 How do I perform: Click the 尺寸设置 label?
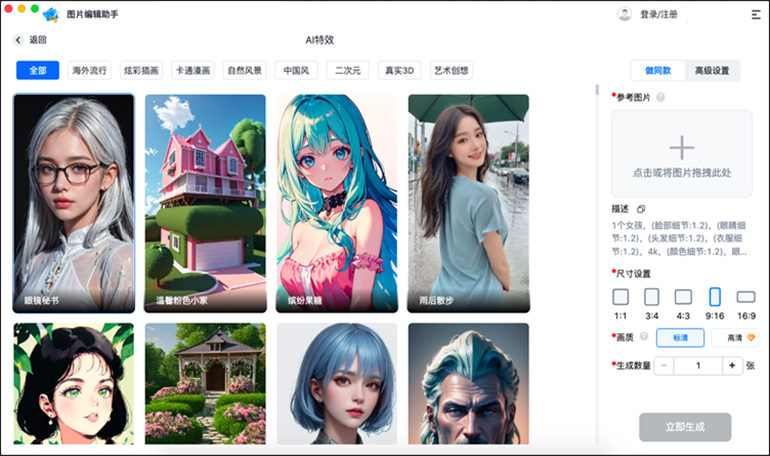[633, 274]
